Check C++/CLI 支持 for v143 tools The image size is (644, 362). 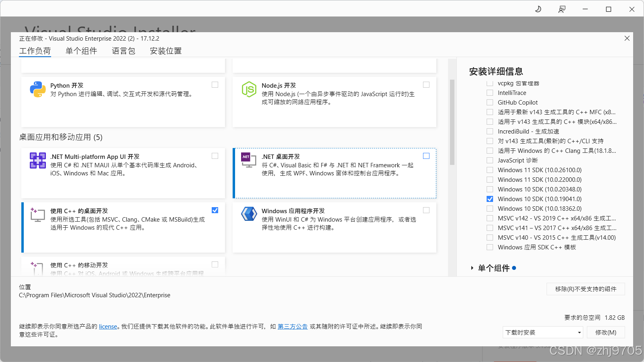(x=490, y=141)
